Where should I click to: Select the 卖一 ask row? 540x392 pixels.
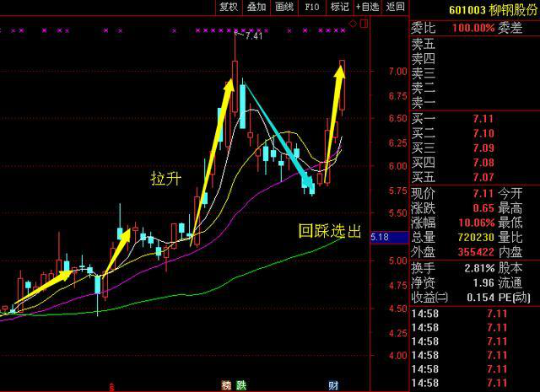click(474, 101)
